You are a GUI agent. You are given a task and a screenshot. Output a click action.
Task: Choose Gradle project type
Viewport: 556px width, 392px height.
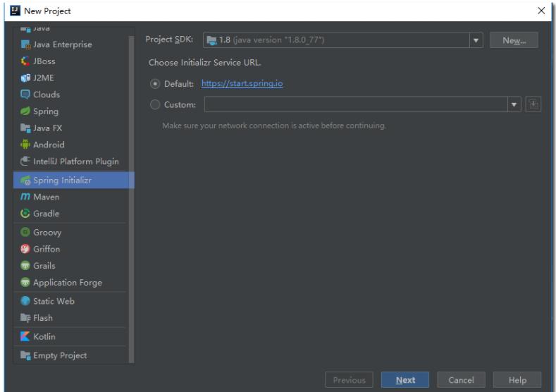(73, 214)
